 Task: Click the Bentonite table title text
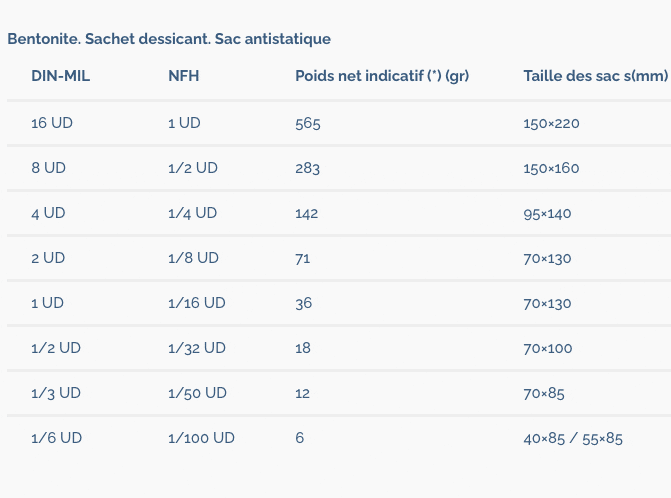169,39
